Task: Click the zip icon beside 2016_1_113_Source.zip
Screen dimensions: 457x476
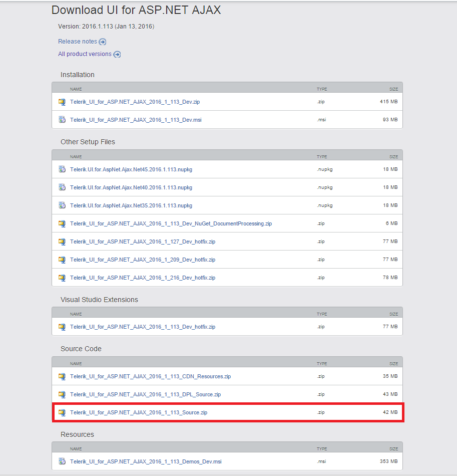Action: click(62, 412)
